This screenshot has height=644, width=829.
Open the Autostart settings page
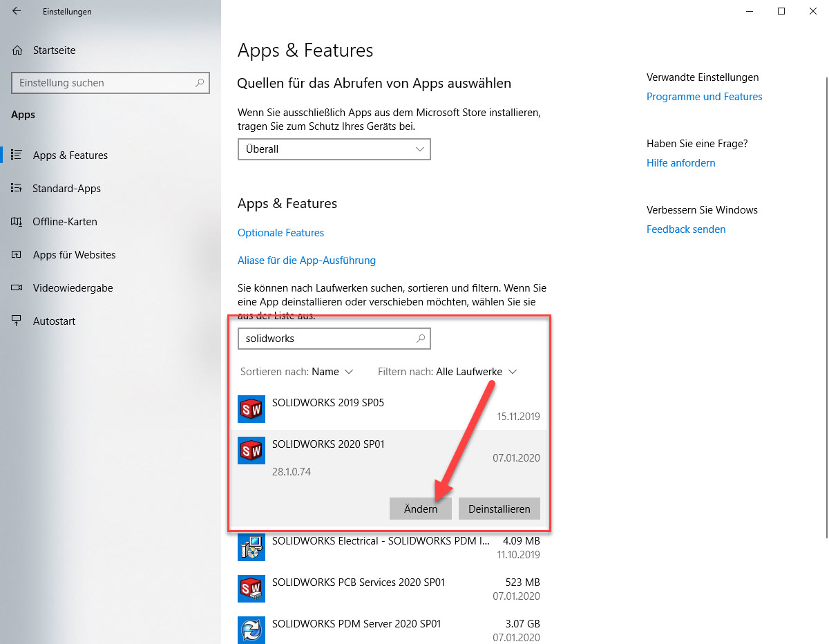[54, 321]
